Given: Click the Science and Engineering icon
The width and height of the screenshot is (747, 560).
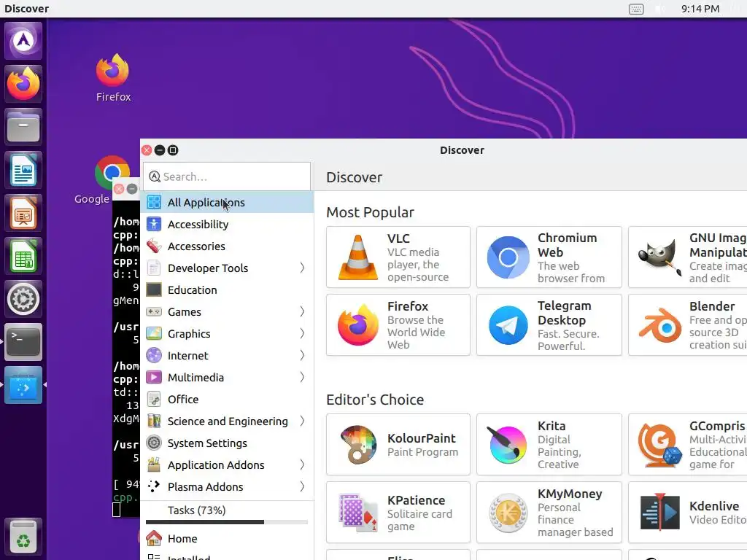Looking at the screenshot, I should point(154,421).
